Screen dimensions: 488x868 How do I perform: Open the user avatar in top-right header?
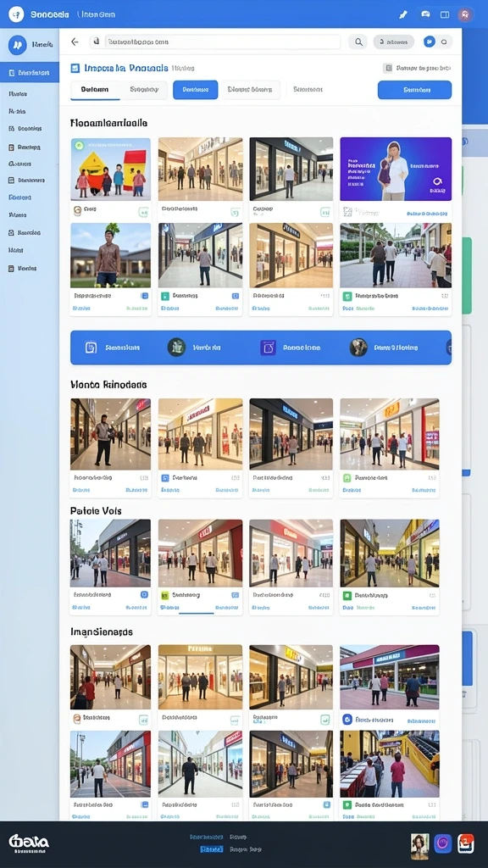465,14
